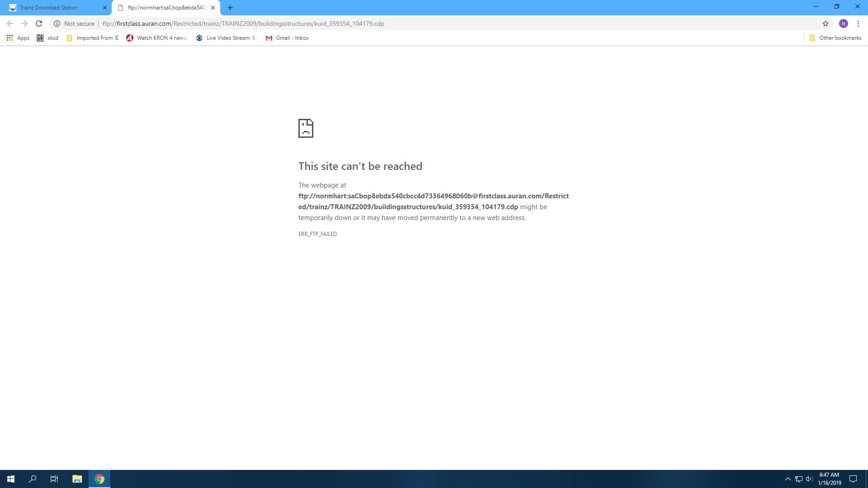868x488 pixels.
Task: Toggle the taskbar volume icon
Action: click(x=809, y=479)
